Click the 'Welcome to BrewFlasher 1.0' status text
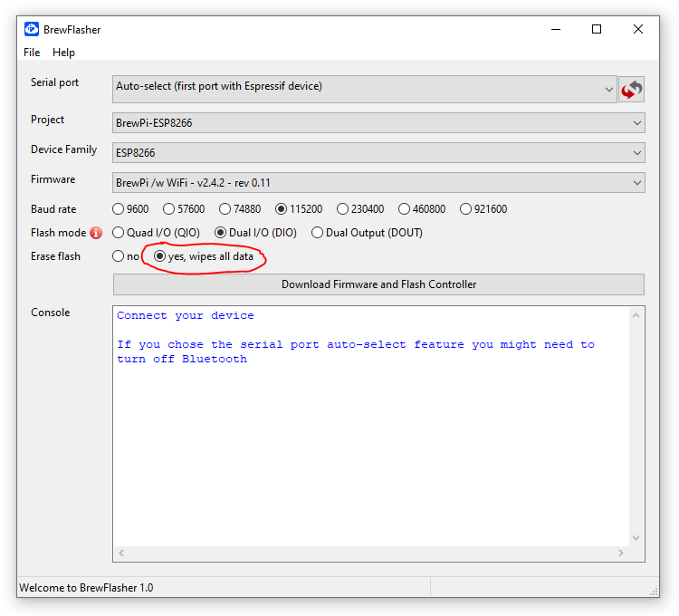Image resolution: width=679 pixels, height=616 pixels. (x=86, y=588)
